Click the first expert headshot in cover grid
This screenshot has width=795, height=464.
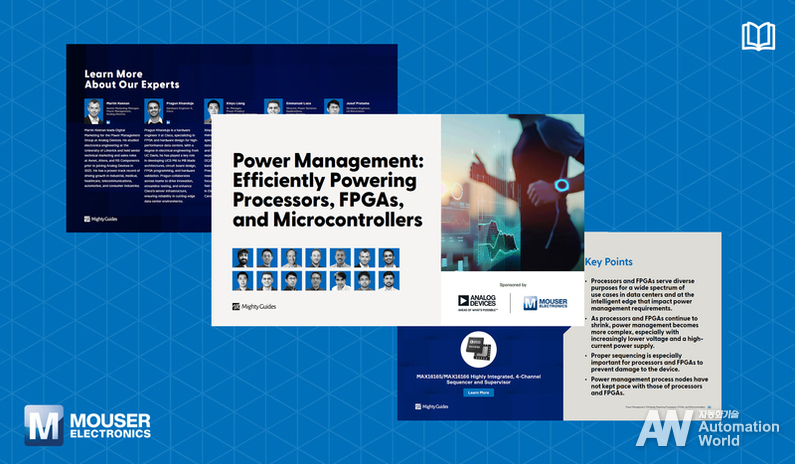241,257
